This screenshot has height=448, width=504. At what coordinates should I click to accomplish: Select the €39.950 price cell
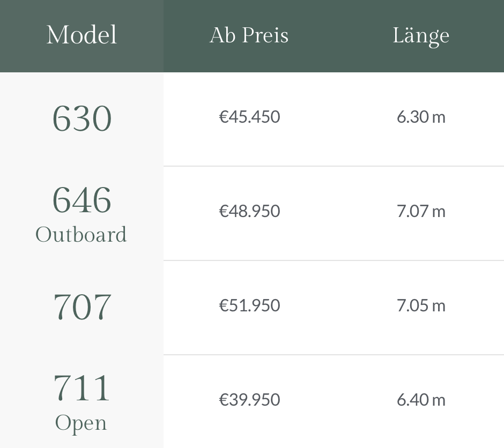point(249,400)
